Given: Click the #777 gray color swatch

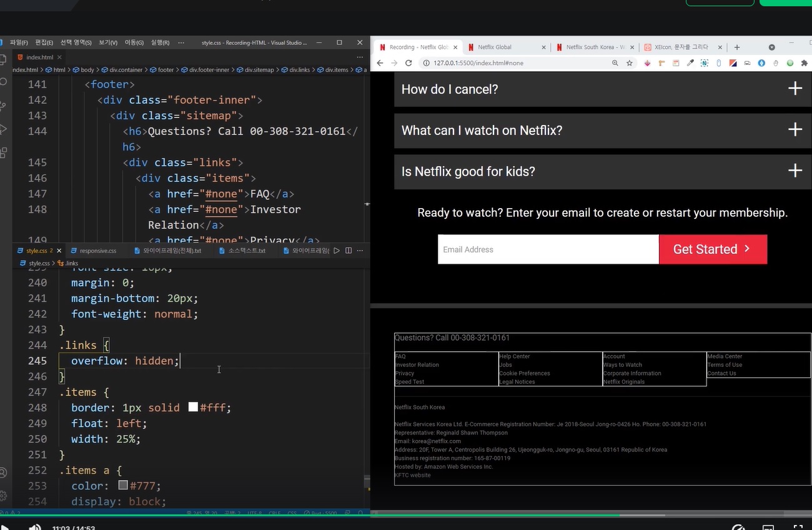Looking at the screenshot, I should tap(123, 486).
